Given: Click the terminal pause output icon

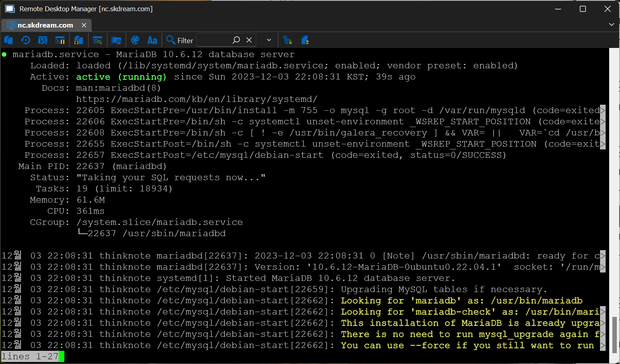Looking at the screenshot, I should click(60, 40).
